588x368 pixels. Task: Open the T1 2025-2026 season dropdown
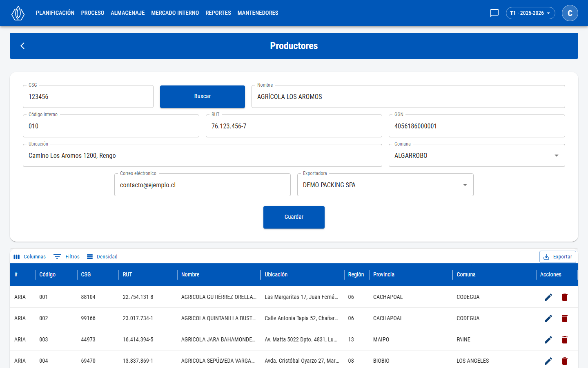530,13
